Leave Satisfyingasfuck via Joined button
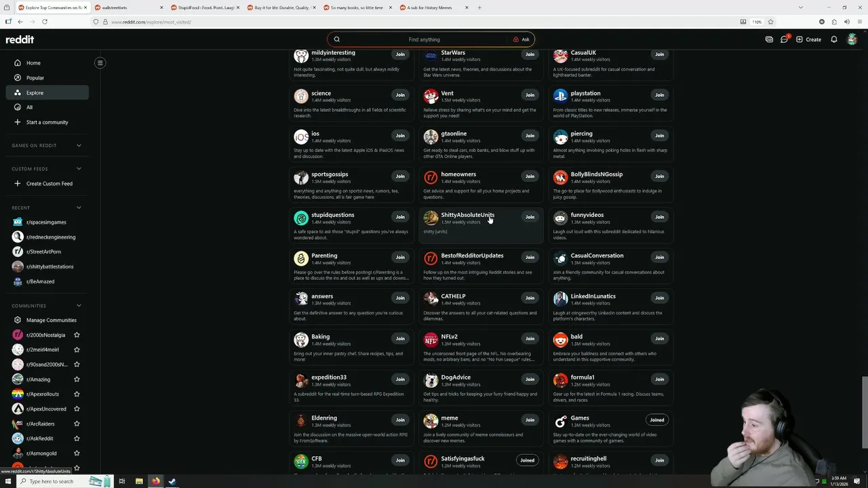Viewport: 868px width, 488px height. [x=527, y=460]
